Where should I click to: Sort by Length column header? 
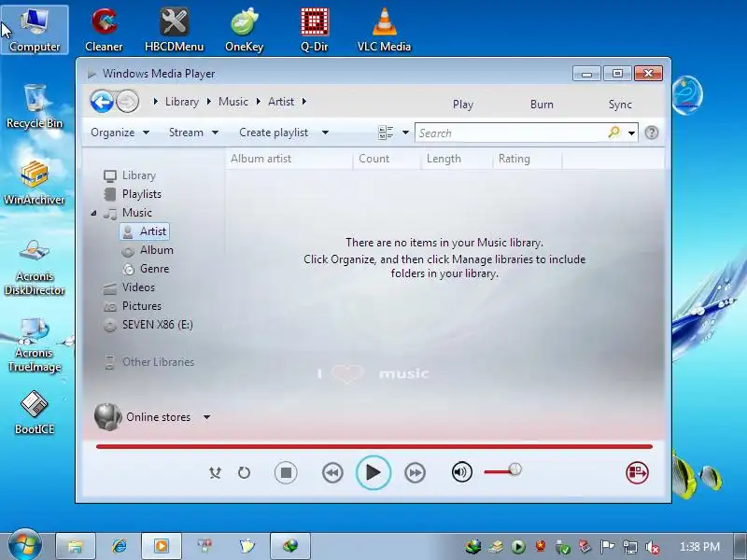pyautogui.click(x=457, y=159)
